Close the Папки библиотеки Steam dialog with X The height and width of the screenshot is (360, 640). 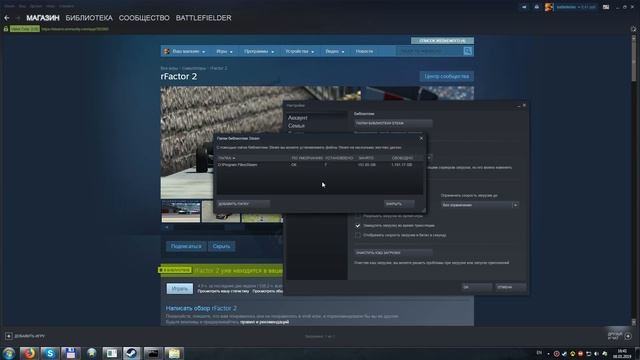(x=421, y=138)
